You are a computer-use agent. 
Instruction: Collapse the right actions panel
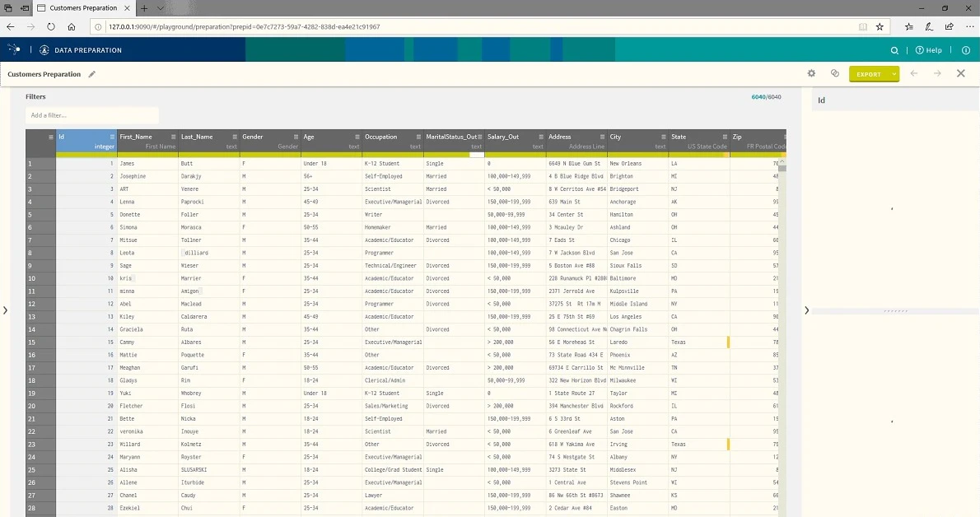806,310
